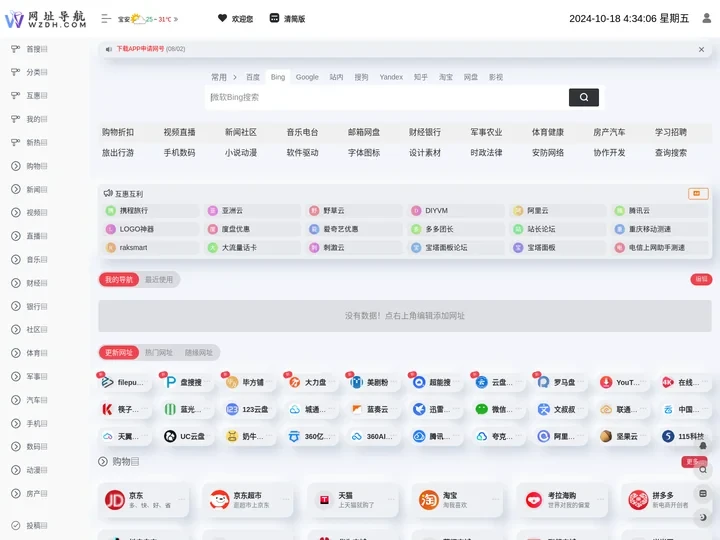Image resolution: width=720 pixels, height=540 pixels.
Task: Open the 拼多多 site card
Action: pos(666,500)
